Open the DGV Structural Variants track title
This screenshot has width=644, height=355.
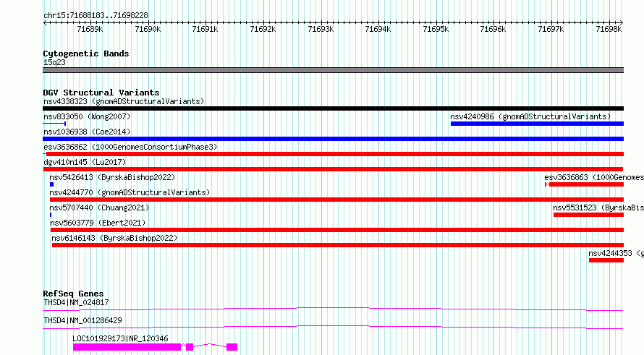point(101,93)
